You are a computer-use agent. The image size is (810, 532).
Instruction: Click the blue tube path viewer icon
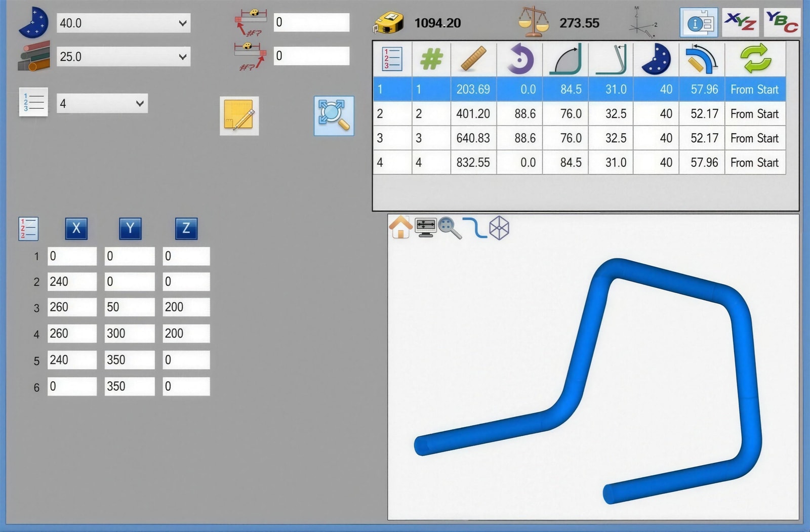475,228
